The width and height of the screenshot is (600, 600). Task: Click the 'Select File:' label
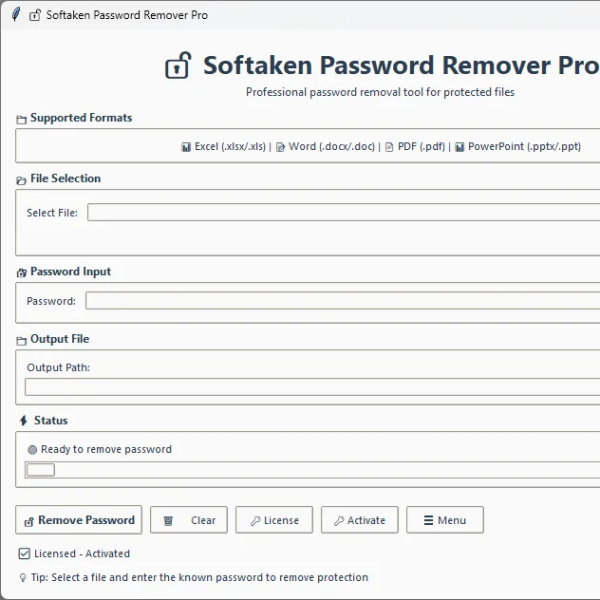coord(52,213)
